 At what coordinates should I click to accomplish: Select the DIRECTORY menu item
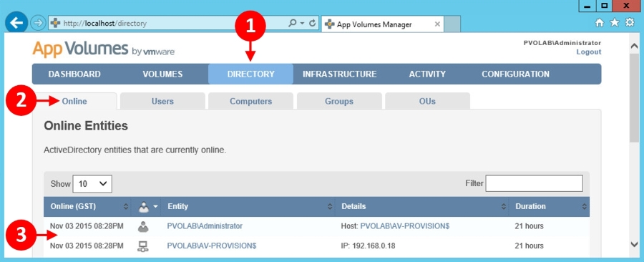[251, 74]
